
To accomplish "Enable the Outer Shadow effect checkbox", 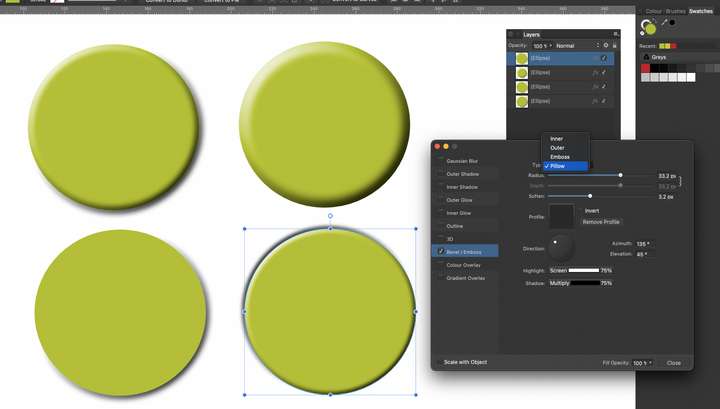I will (441, 174).
